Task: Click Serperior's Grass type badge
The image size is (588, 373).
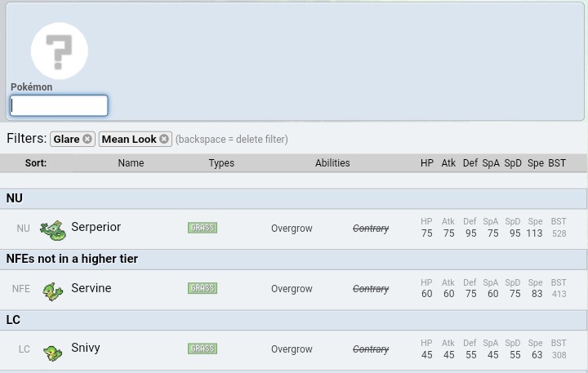Action: (202, 228)
